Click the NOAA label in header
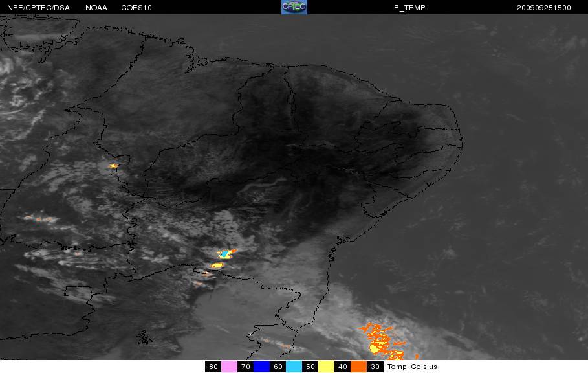This screenshot has height=373, width=588. (96, 8)
